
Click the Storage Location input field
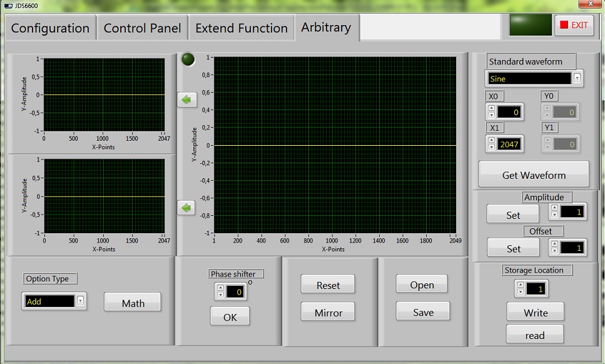click(x=536, y=289)
